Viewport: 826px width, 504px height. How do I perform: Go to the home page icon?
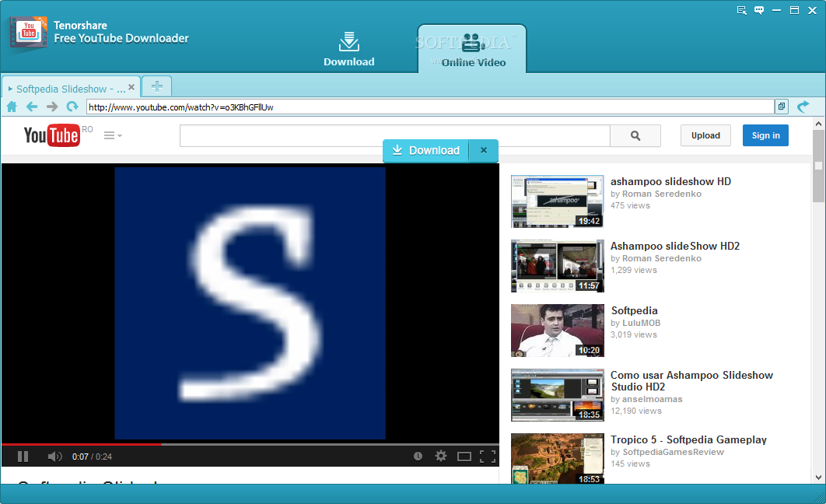click(12, 107)
